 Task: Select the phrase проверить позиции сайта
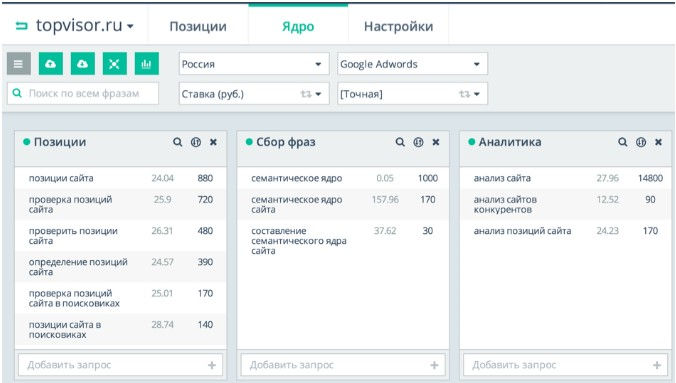point(73,235)
